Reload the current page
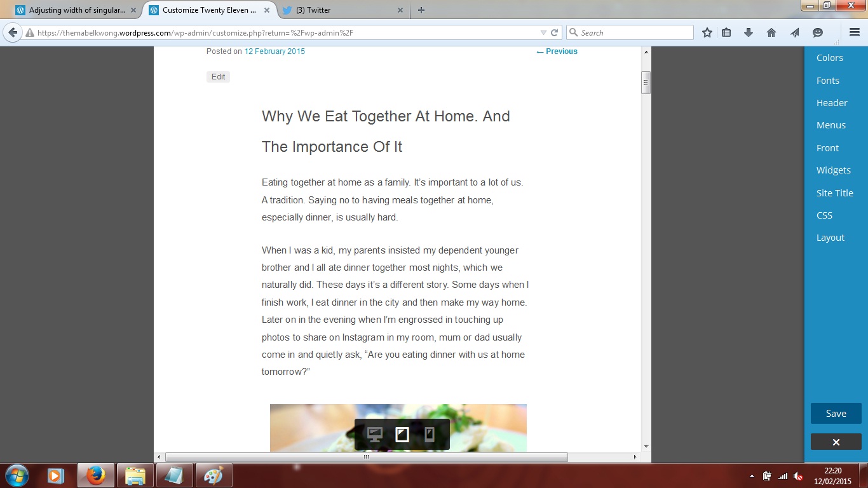 (554, 32)
